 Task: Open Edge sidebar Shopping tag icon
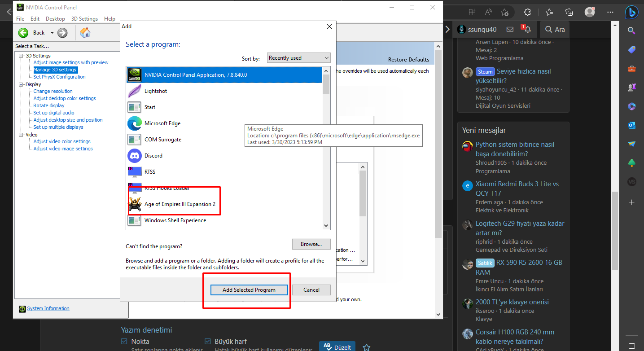coord(631,49)
